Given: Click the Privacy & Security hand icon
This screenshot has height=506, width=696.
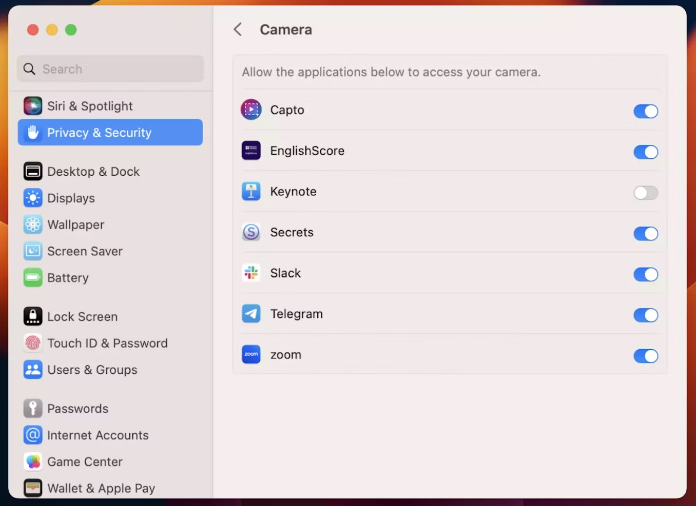Looking at the screenshot, I should point(33,132).
